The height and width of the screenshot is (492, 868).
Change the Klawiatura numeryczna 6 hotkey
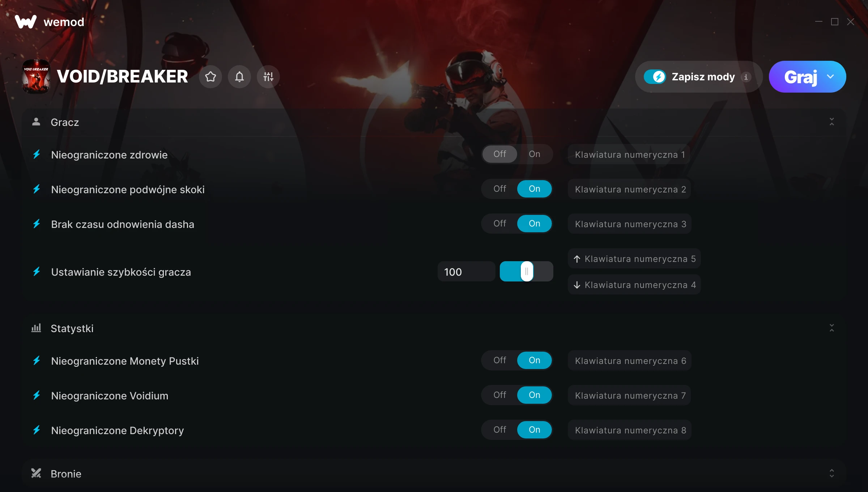[x=630, y=361]
